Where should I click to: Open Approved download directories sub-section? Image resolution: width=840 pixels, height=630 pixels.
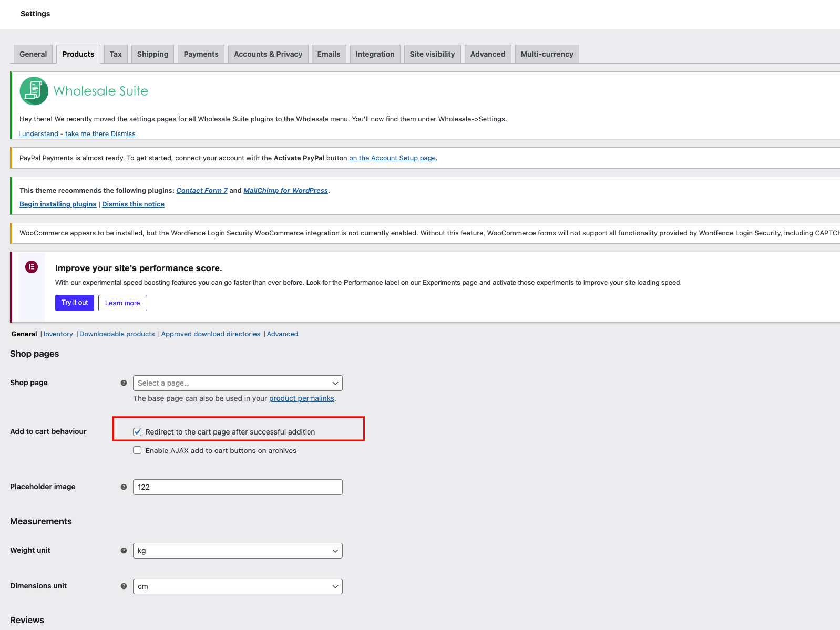pyautogui.click(x=211, y=334)
